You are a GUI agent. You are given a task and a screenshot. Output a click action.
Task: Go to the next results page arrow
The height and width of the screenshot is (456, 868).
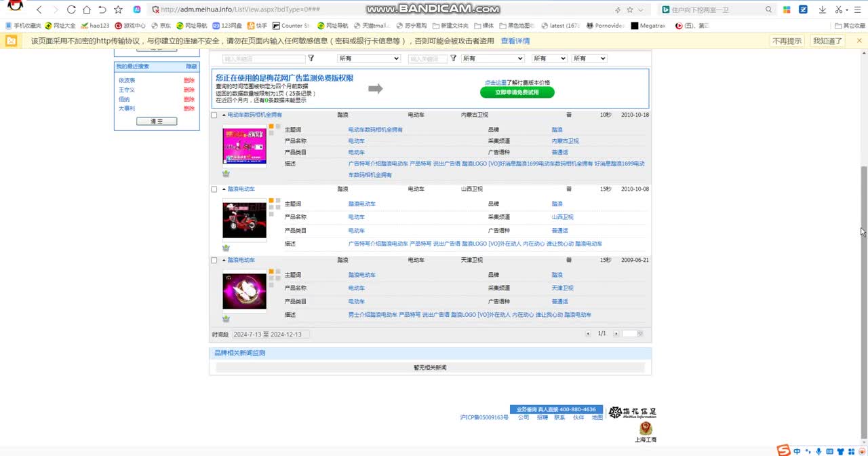[616, 334]
